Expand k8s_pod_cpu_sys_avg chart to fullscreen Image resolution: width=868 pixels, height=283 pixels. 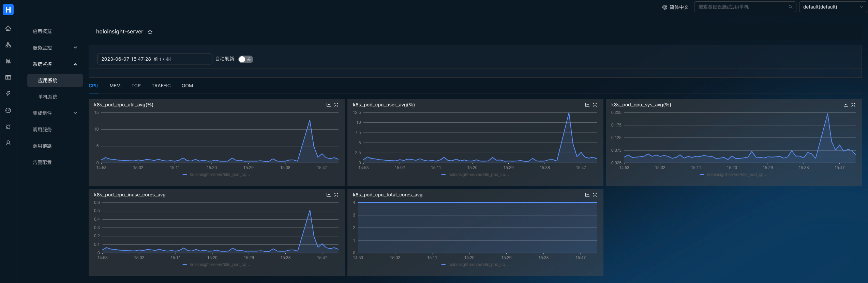pyautogui.click(x=853, y=105)
